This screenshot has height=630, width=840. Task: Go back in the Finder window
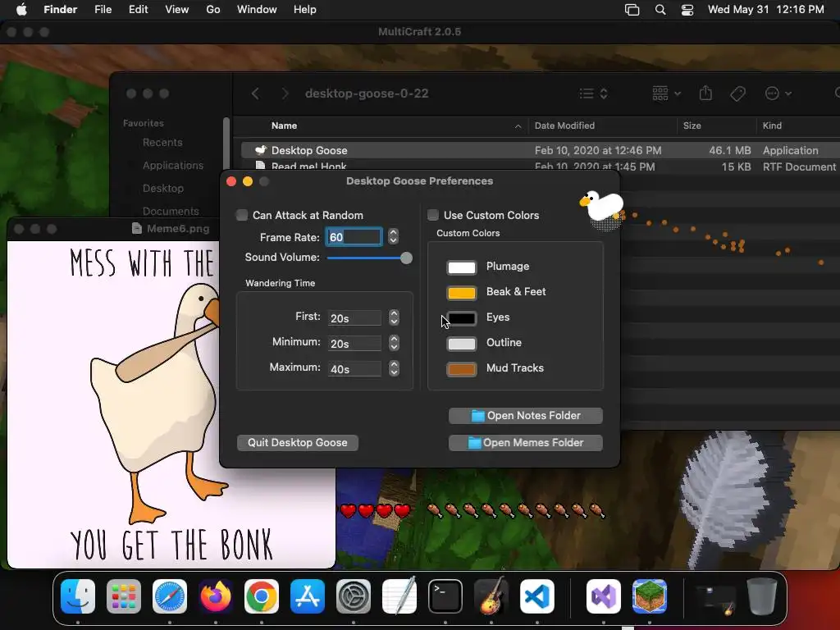pos(256,94)
